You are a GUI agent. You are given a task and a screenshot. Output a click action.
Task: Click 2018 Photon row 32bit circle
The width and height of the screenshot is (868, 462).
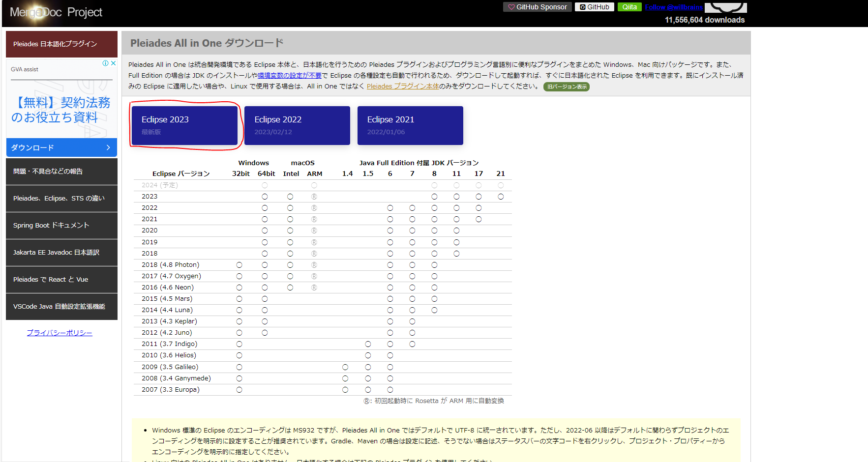click(239, 265)
